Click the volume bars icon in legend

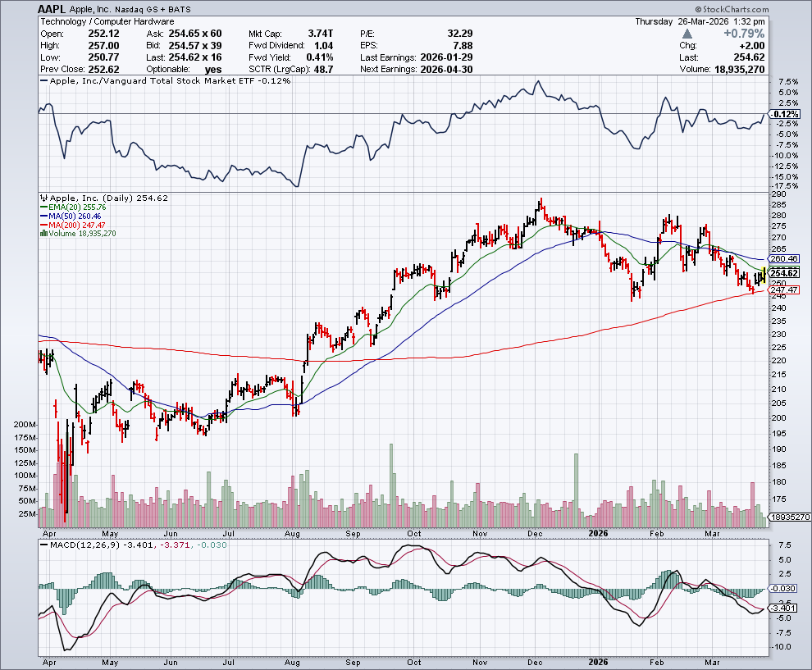pyautogui.click(x=43, y=234)
